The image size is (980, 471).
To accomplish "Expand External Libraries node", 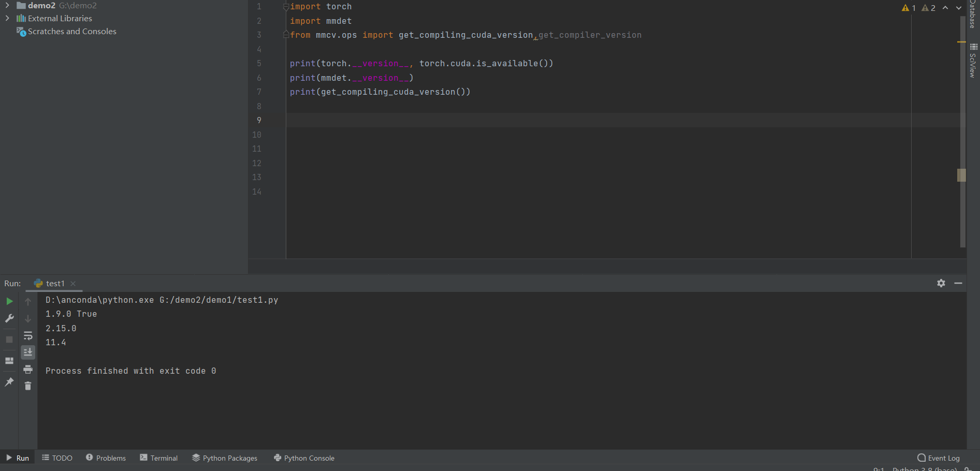I will (x=7, y=18).
